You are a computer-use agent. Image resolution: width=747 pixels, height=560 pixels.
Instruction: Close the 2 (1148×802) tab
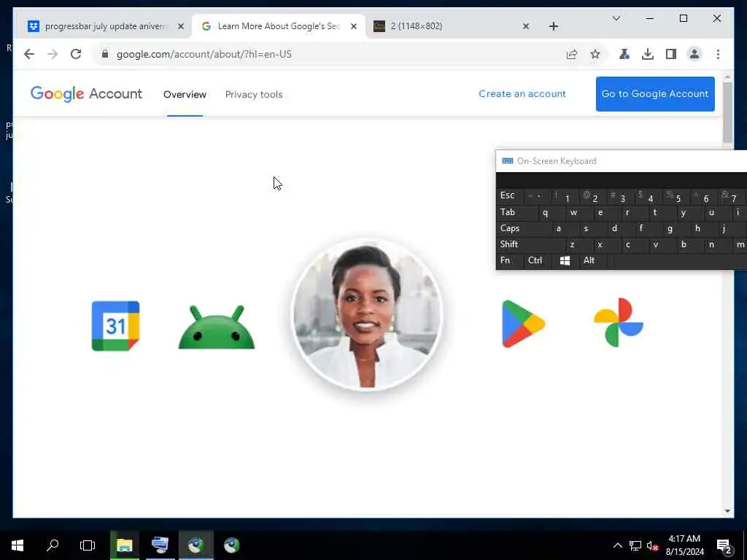click(x=526, y=26)
